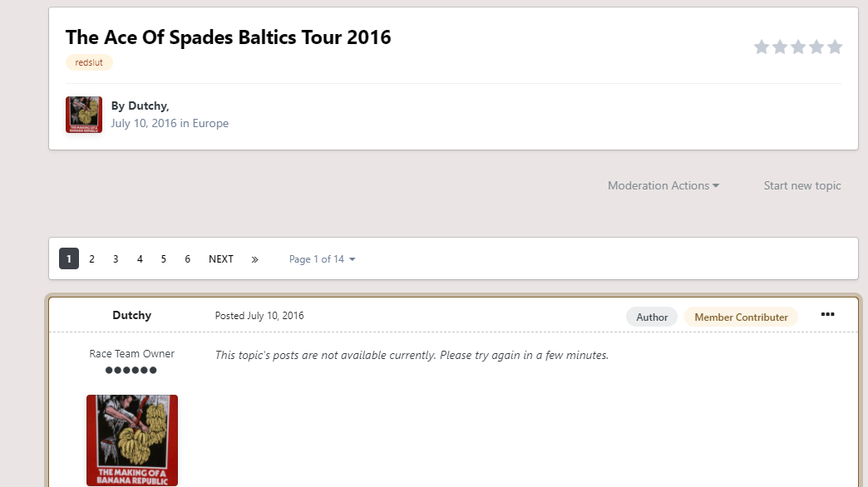Rate topic with the third star
The width and height of the screenshot is (868, 487).
pos(797,47)
